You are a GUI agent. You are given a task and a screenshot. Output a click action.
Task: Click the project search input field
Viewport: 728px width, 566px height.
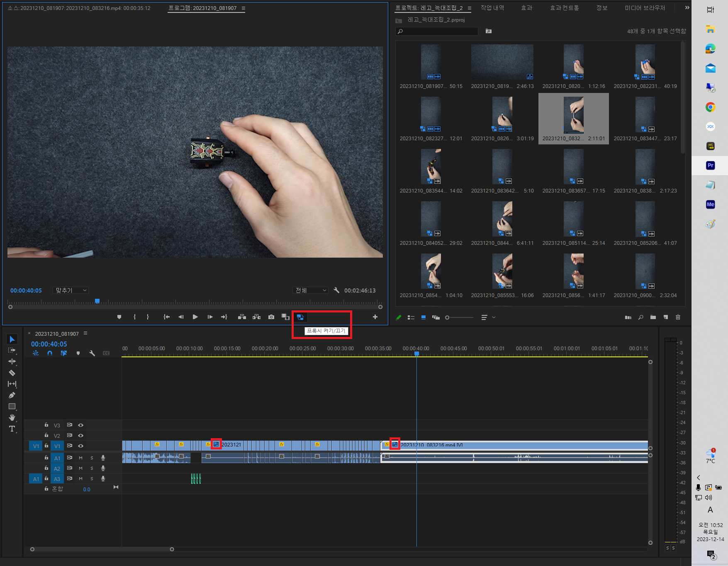coord(437,31)
